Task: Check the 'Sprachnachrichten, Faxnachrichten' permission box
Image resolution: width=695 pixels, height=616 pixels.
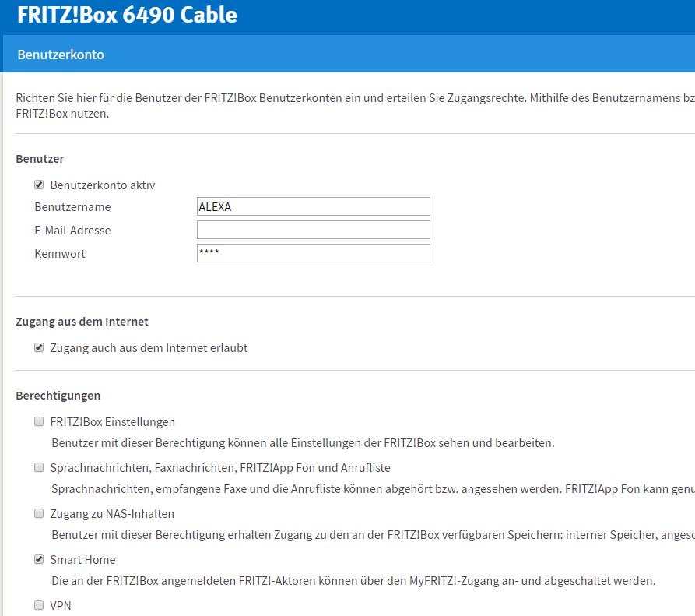Action: (x=39, y=468)
